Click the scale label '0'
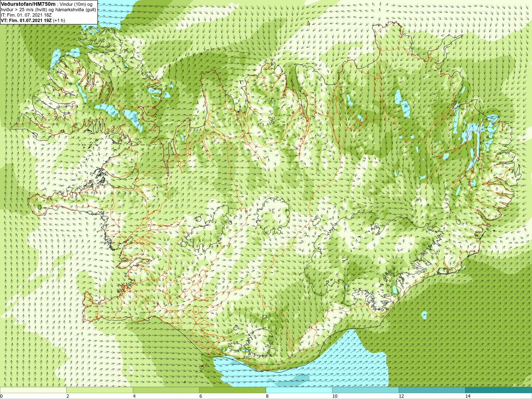 (1, 396)
